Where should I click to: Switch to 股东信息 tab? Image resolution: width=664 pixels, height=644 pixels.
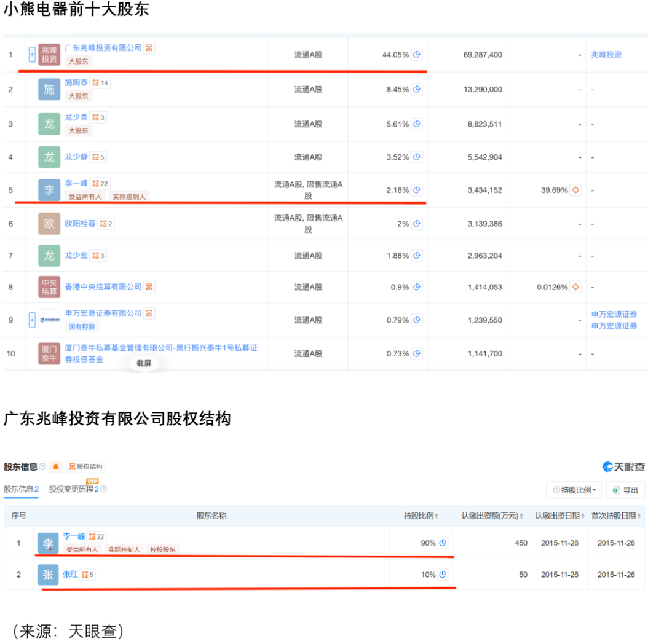(21, 490)
